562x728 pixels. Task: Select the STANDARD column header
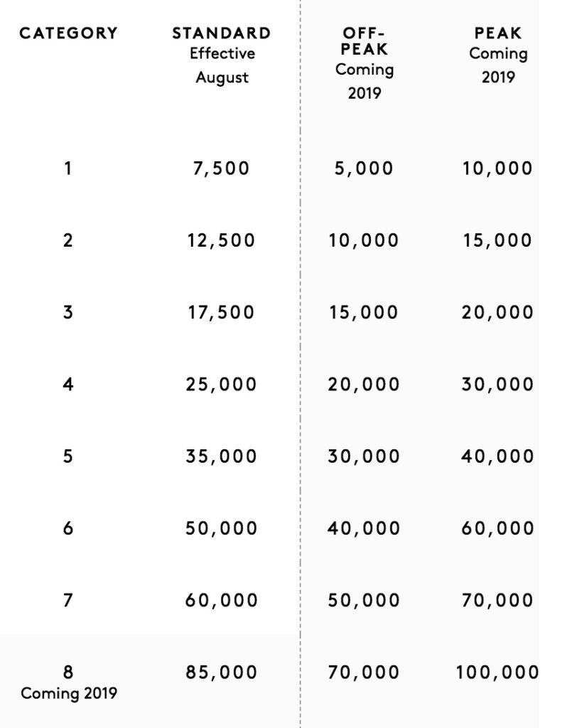222,33
